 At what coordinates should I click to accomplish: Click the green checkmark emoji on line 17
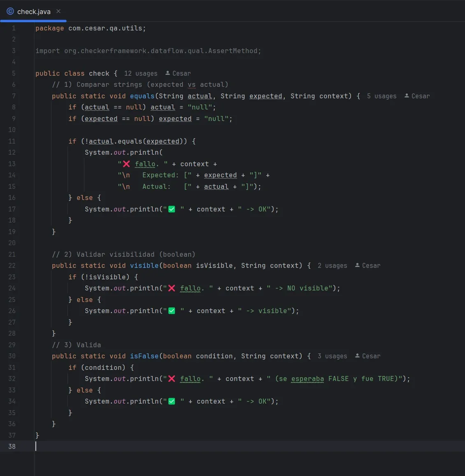click(x=172, y=209)
